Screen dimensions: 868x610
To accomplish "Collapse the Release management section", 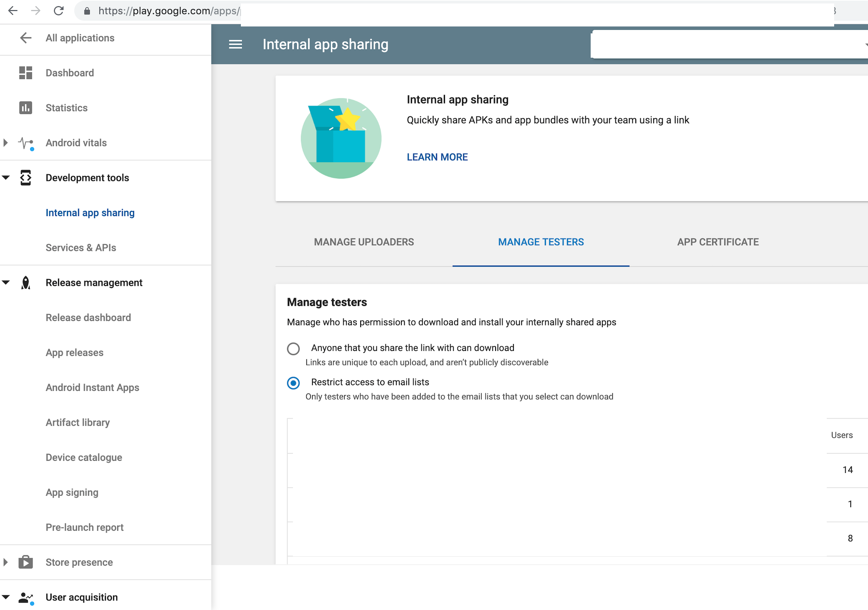I will click(6, 282).
